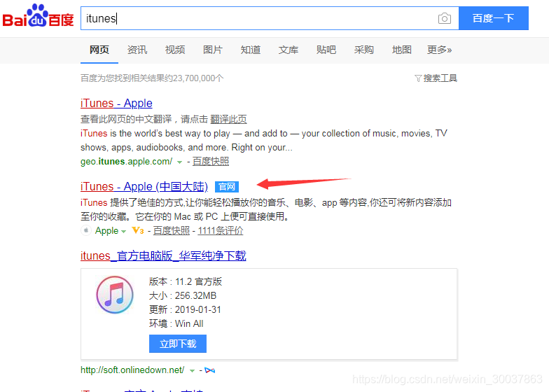Open itunes_官方电脑版_华军纯净下载 link

click(163, 256)
